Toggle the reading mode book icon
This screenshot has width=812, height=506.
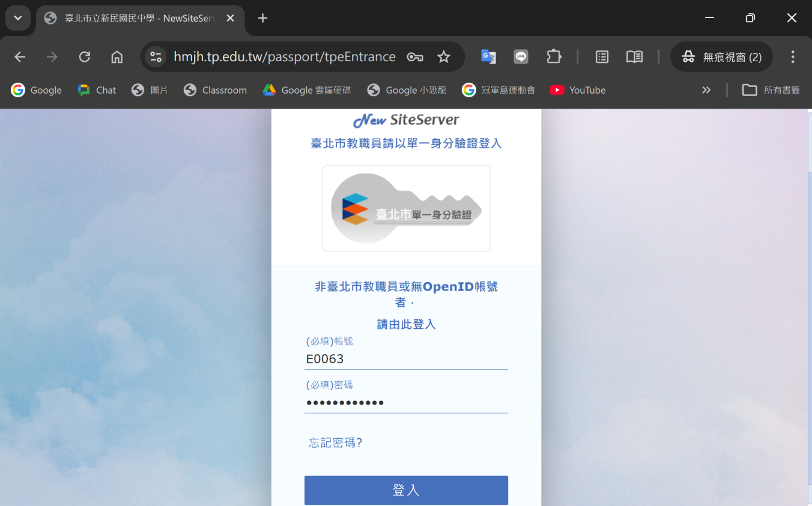pyautogui.click(x=634, y=57)
